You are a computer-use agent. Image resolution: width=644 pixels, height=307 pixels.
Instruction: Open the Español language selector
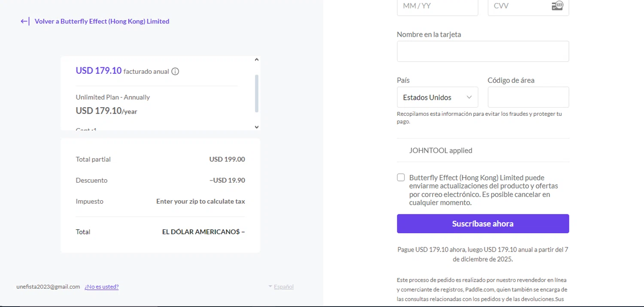(281, 287)
